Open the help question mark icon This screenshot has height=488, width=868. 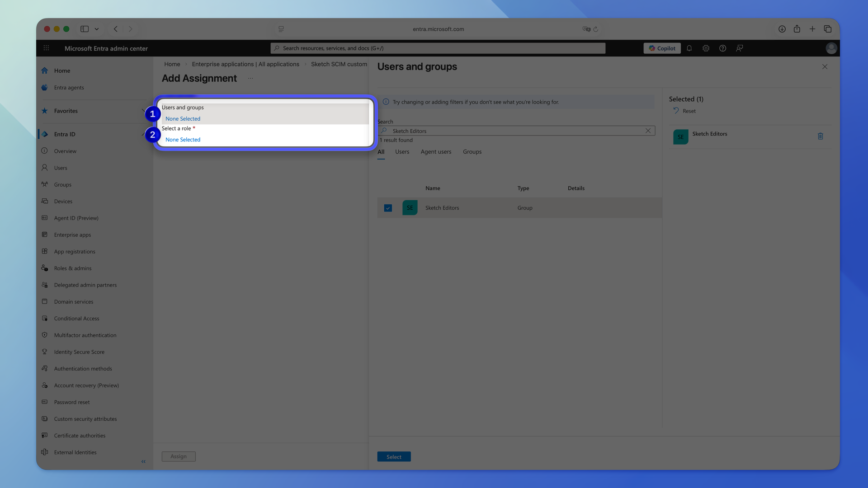coord(722,48)
